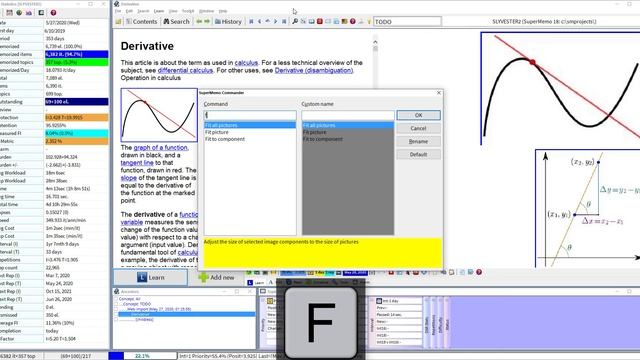Click the magnifier find icon in toolbar
Screen dimensions: 640x360
(295, 22)
